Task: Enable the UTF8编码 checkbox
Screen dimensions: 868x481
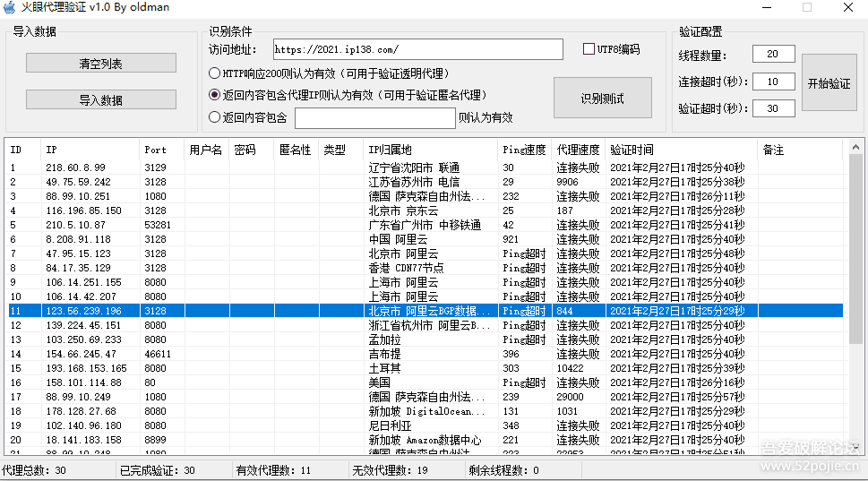Action: click(x=589, y=49)
